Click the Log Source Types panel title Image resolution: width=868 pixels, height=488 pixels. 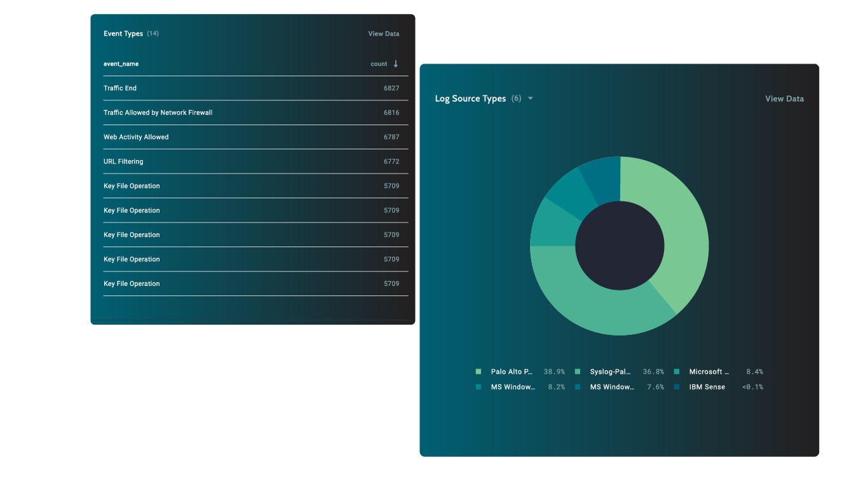470,98
